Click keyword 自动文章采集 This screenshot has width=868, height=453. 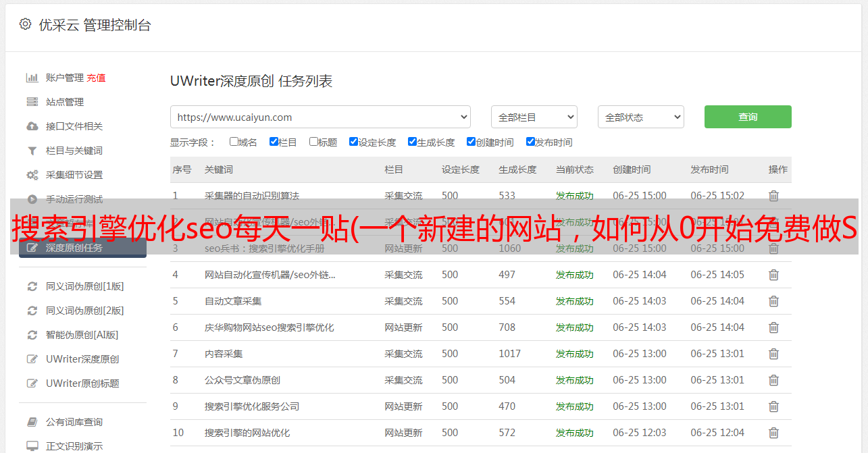coord(233,301)
